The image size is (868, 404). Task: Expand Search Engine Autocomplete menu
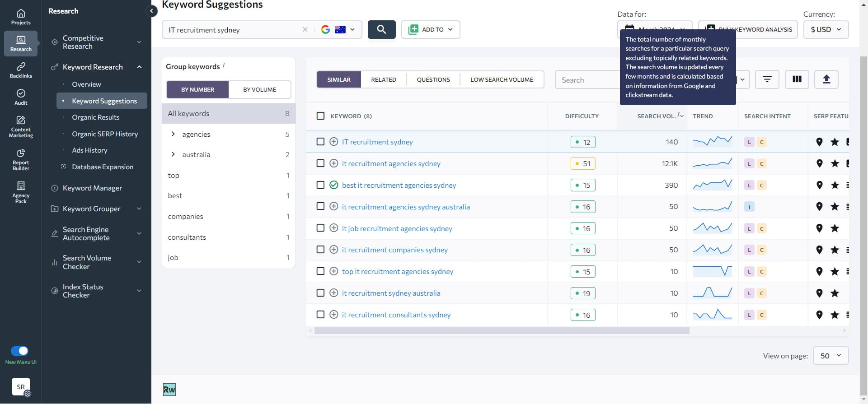pos(97,233)
